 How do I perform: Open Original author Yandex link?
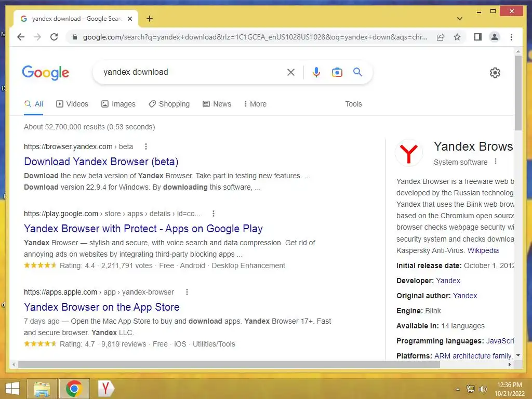[465, 296]
